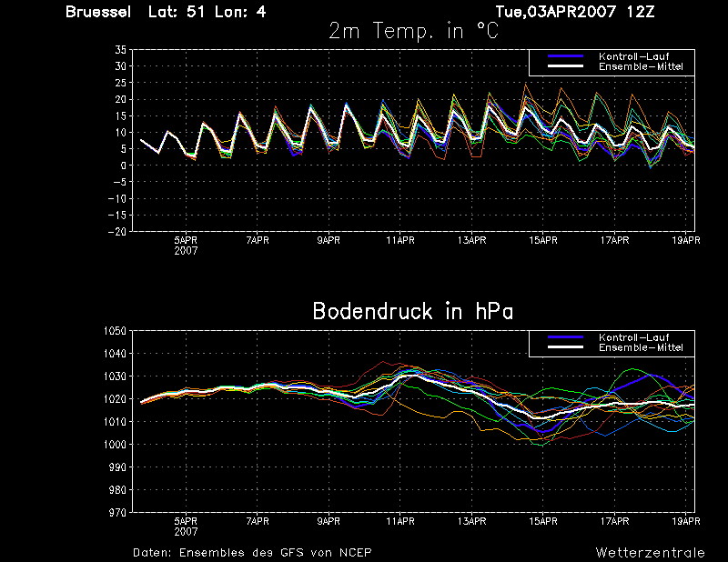Click the white Ensemble-Mittel swatch in pressure legend

tap(565, 347)
